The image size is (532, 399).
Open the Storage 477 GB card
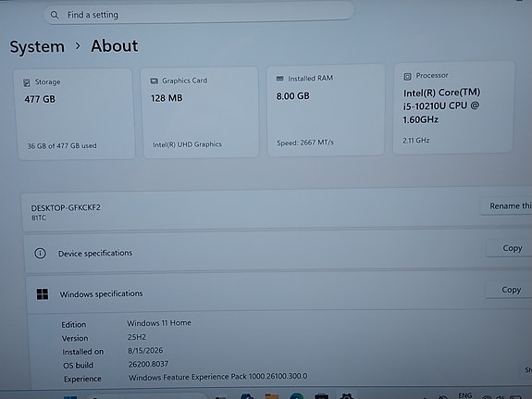tap(75, 114)
